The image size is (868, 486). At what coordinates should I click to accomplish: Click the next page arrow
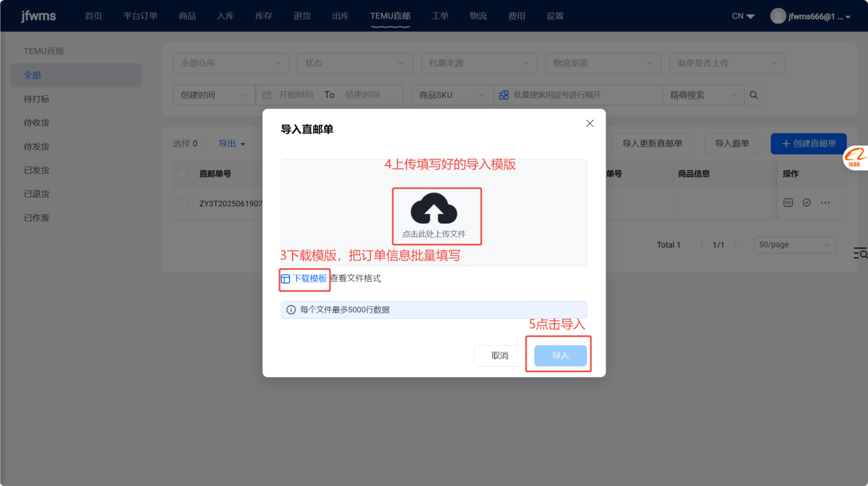click(735, 245)
